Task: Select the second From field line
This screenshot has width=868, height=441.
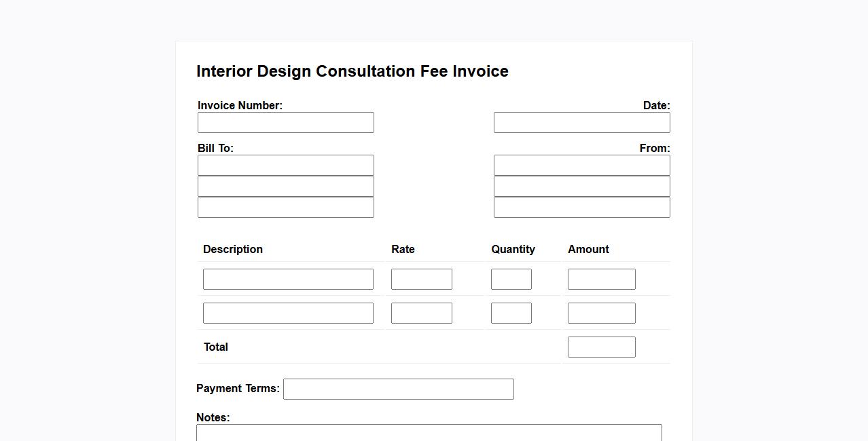Action: point(581,187)
